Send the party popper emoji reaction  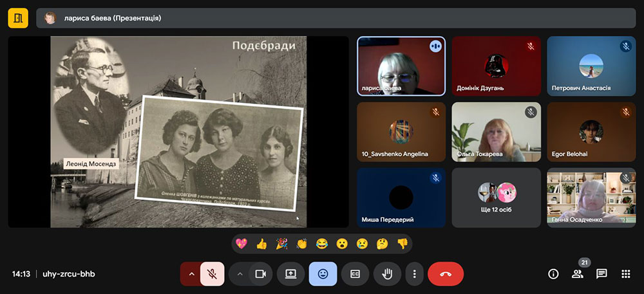(x=281, y=244)
